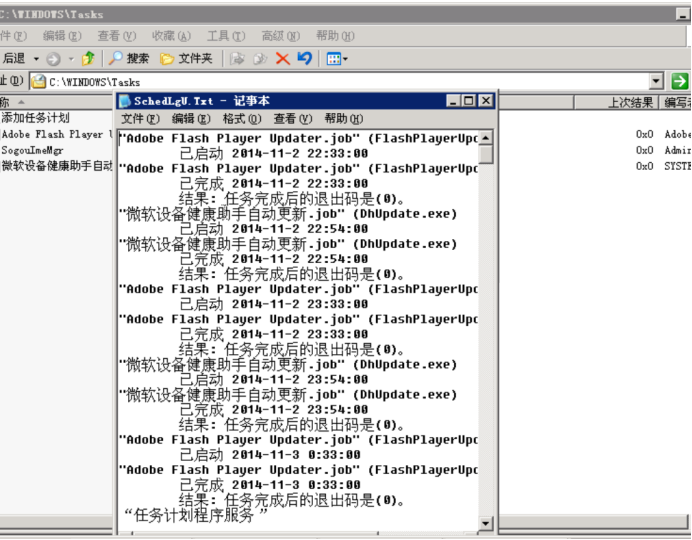Open Explorer's 帮助(H) menu
Screen dimensions: 692x540
click(335, 36)
